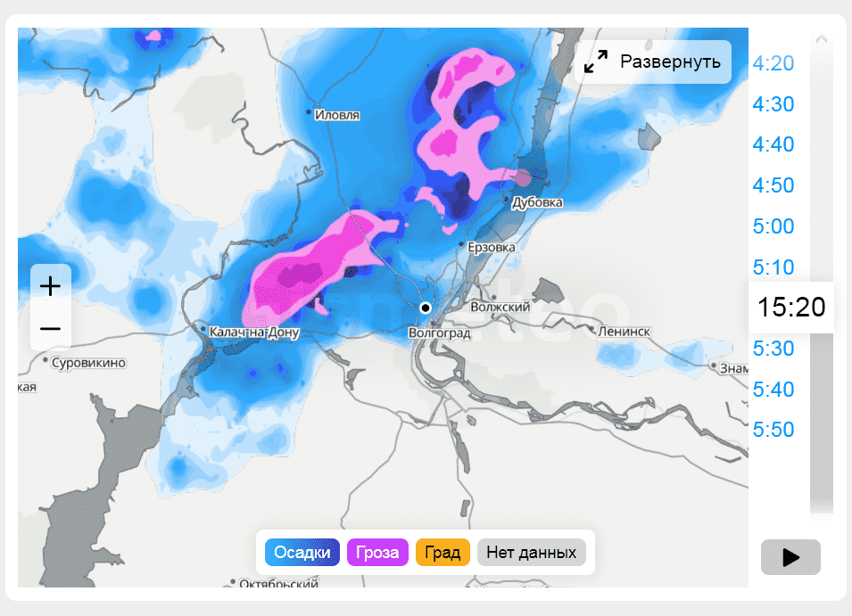
Task: Zoom out the map with minus button
Action: pos(51,329)
